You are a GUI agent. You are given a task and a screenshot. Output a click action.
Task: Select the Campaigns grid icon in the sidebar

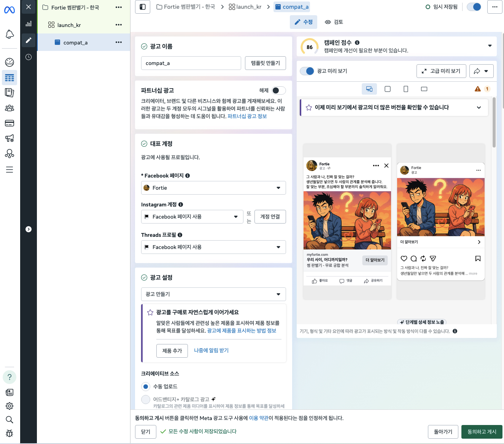pyautogui.click(x=10, y=78)
